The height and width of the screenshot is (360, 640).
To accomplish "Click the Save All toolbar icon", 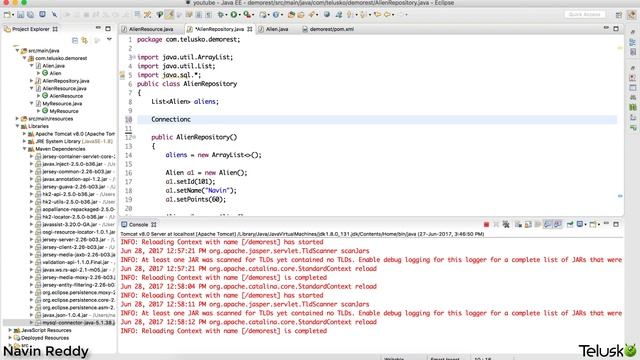I will pos(31,15).
